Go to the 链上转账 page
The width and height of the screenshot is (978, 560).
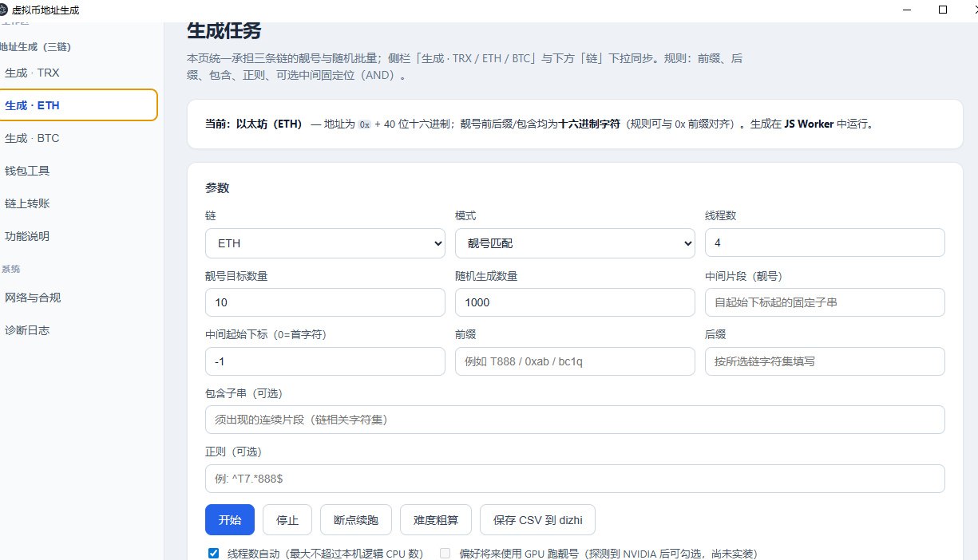(28, 203)
